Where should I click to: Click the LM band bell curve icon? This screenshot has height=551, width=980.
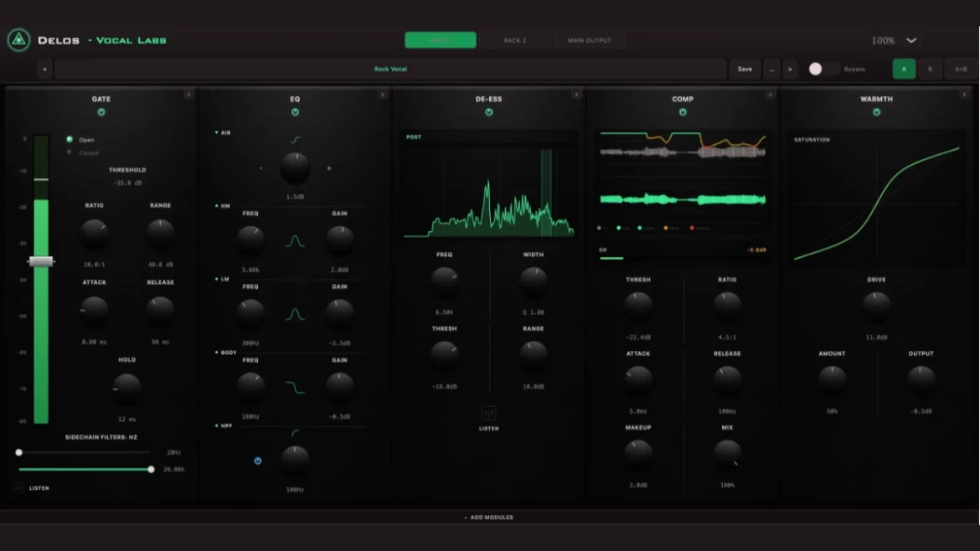(295, 314)
